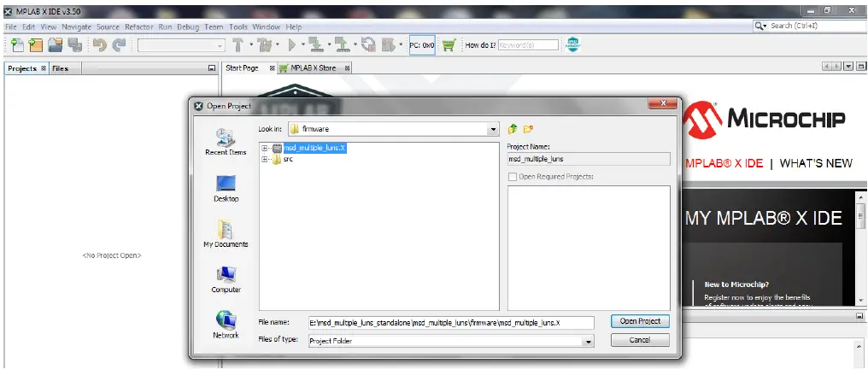Expand the msd_multiple_luns.X tree node

(x=265, y=149)
